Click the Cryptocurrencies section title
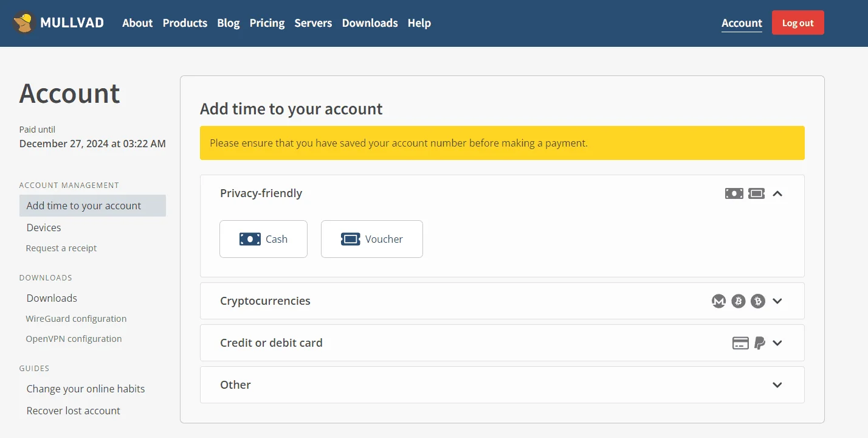 coord(265,301)
